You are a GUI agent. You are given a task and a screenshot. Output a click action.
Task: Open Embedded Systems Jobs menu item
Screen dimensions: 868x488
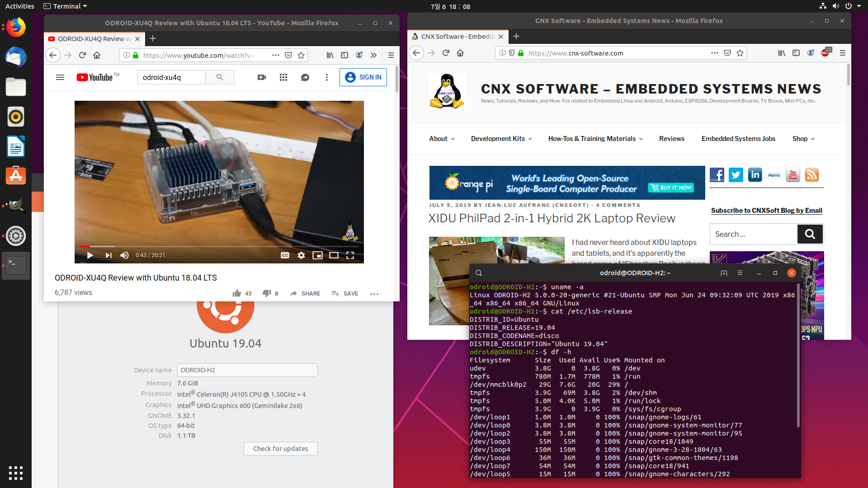pos(738,139)
